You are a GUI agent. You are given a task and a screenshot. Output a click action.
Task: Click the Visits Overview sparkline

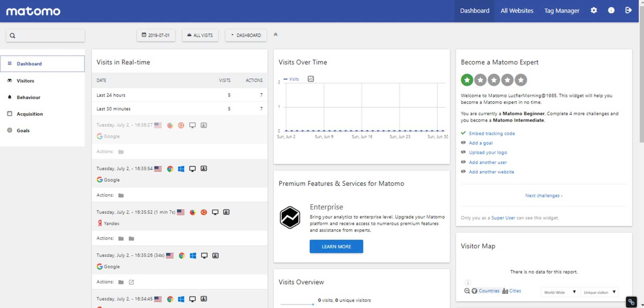coord(297,304)
